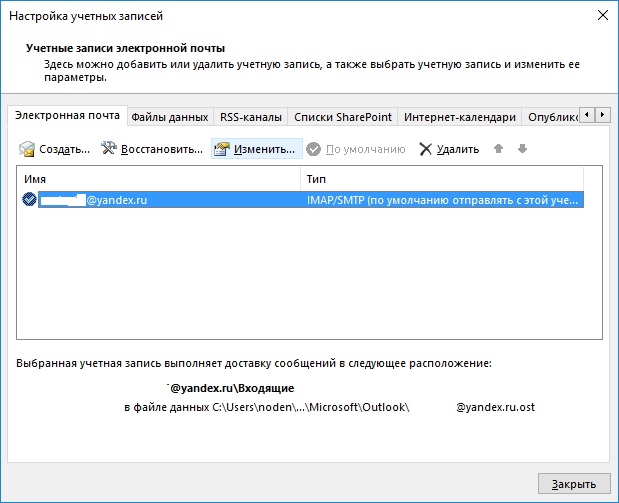
Task: Open the RSS-каналы tab
Action: click(251, 117)
